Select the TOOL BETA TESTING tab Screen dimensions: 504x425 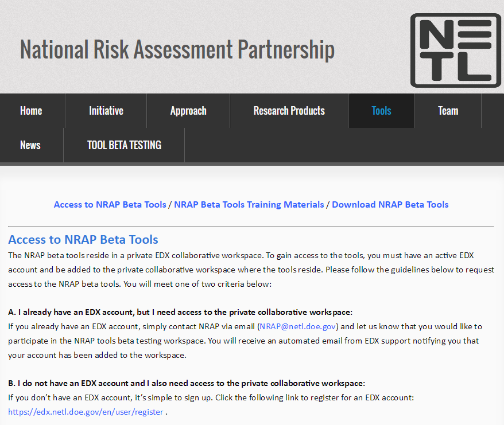tap(124, 145)
